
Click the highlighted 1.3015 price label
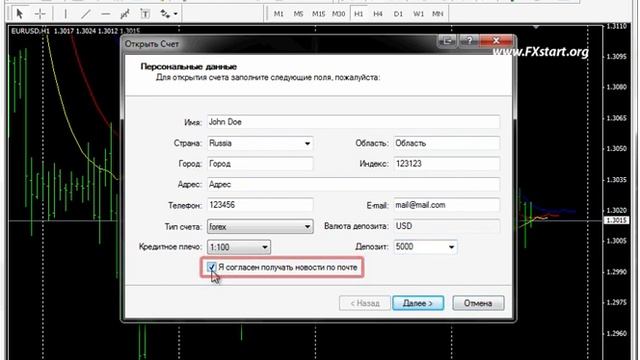pos(615,220)
